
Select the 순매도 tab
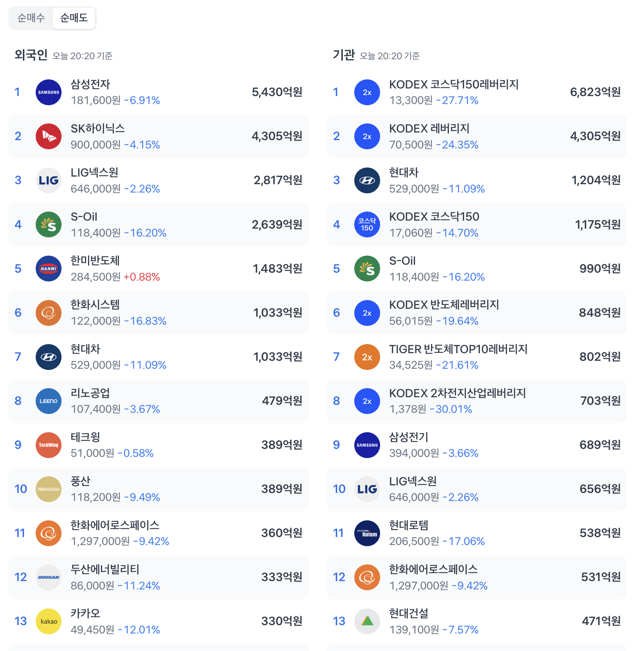click(x=74, y=18)
